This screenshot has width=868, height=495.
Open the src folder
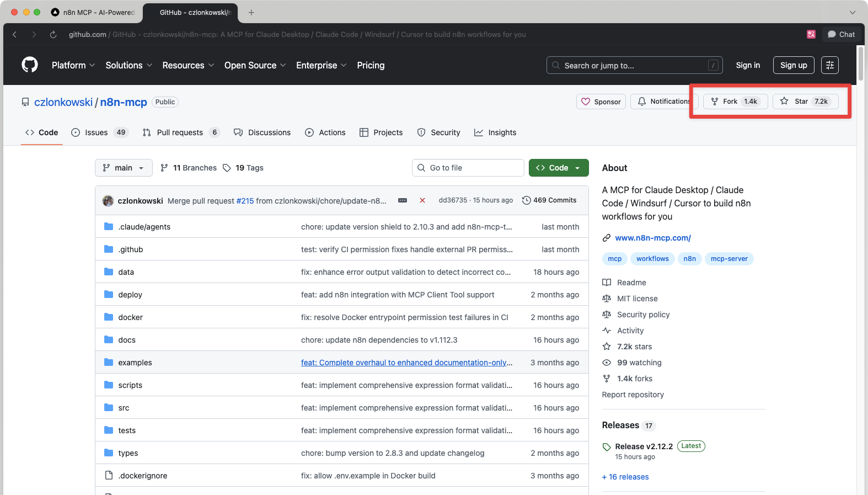[124, 408]
